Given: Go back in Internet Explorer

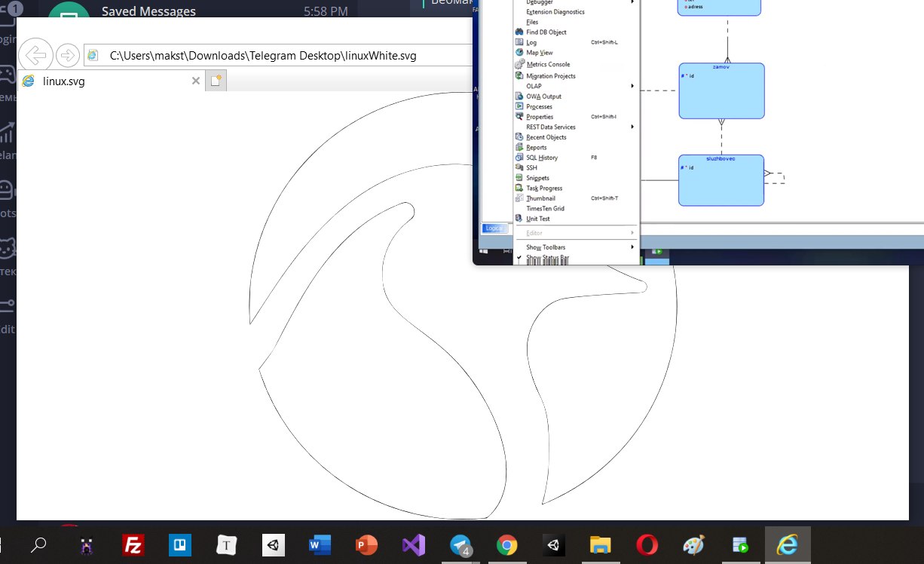Looking at the screenshot, I should [35, 55].
